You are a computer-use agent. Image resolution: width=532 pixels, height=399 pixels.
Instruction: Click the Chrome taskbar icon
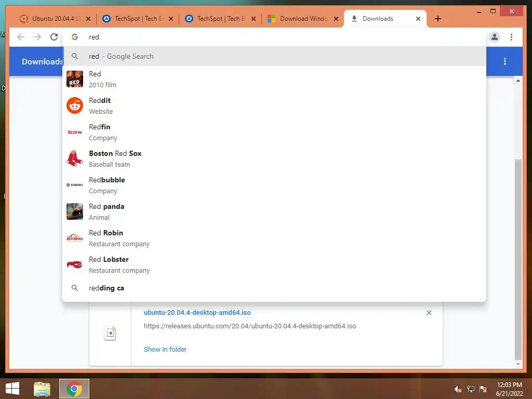tap(74, 389)
